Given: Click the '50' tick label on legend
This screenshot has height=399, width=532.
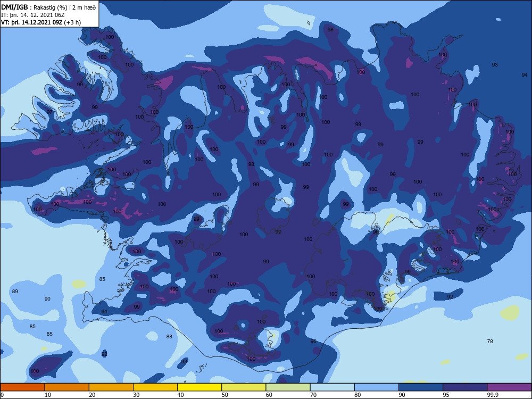Looking at the screenshot, I should tap(225, 395).
